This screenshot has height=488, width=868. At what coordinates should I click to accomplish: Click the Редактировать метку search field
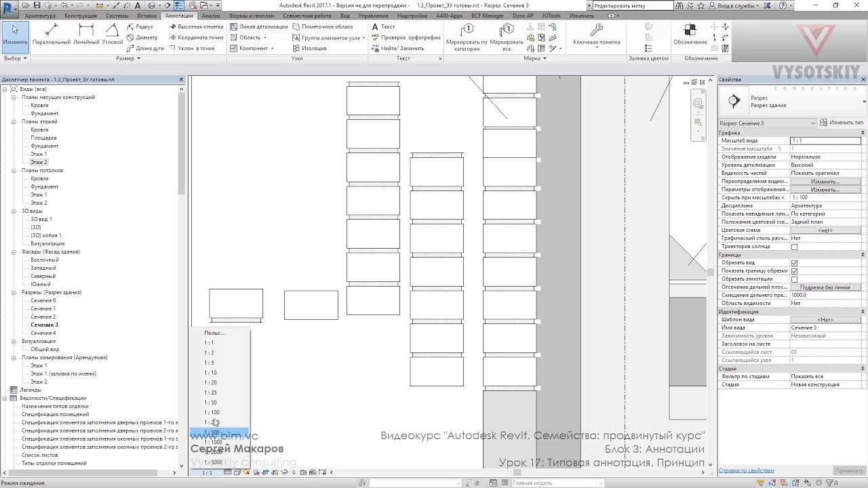633,5
